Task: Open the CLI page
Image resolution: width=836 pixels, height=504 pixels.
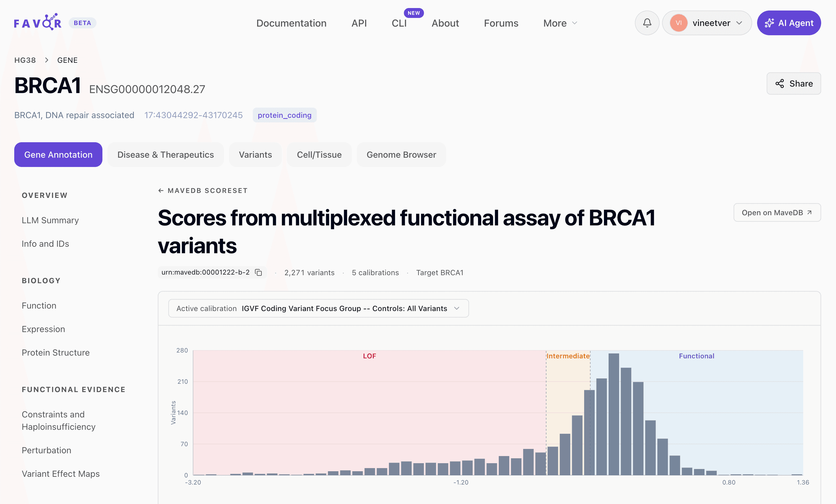Action: pyautogui.click(x=399, y=23)
